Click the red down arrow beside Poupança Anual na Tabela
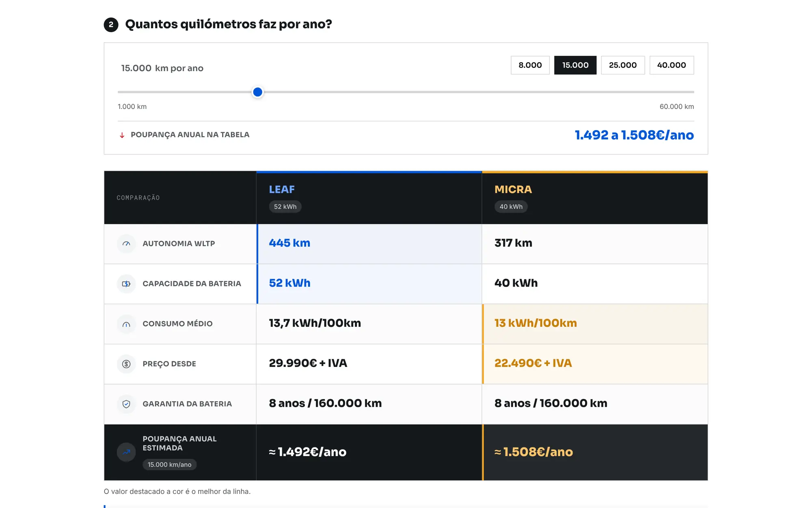 point(122,135)
